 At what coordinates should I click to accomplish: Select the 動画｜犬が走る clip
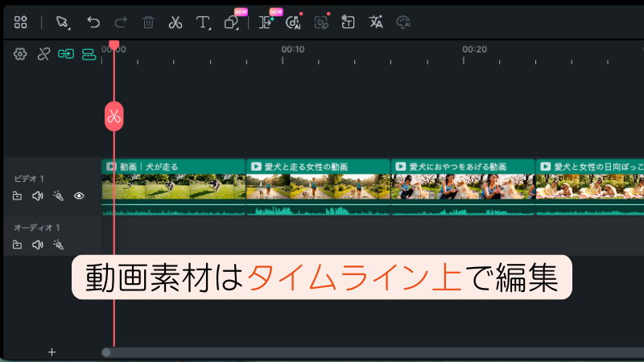(174, 185)
